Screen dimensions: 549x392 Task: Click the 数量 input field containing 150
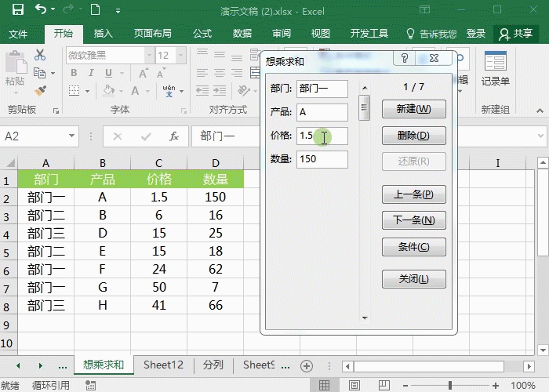click(x=322, y=159)
